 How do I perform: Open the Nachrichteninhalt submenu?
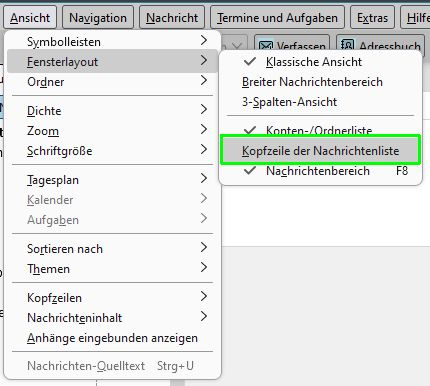(112, 318)
